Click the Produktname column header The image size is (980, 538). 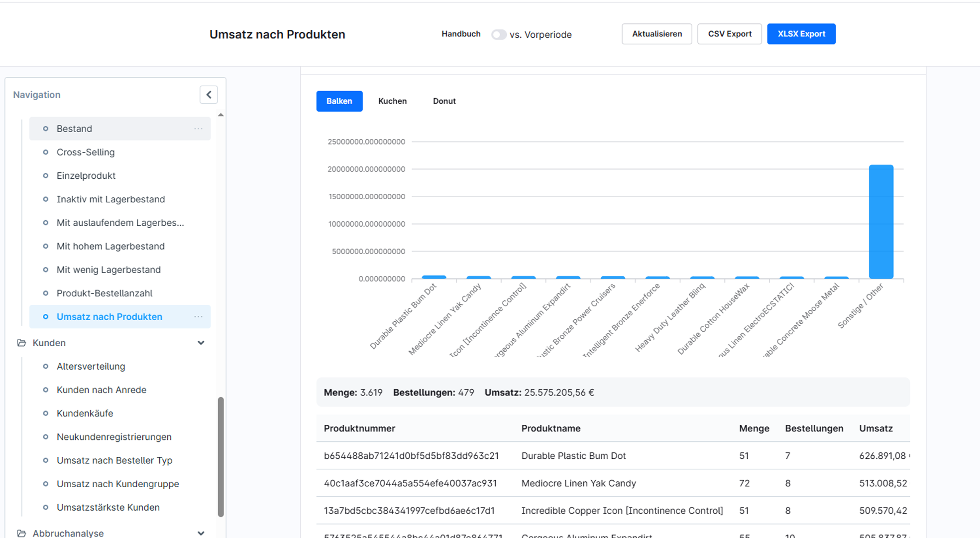(x=551, y=428)
